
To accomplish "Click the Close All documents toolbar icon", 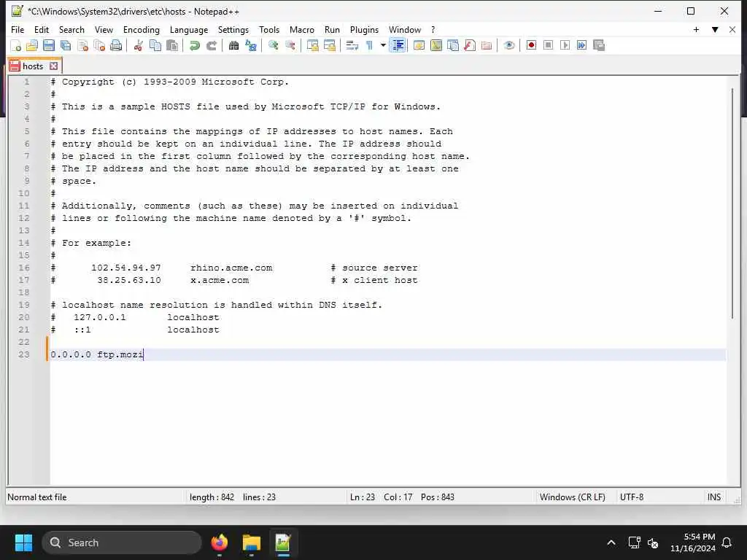I will [99, 46].
